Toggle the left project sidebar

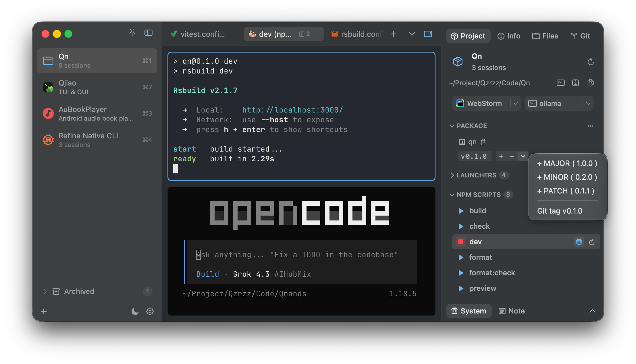148,33
